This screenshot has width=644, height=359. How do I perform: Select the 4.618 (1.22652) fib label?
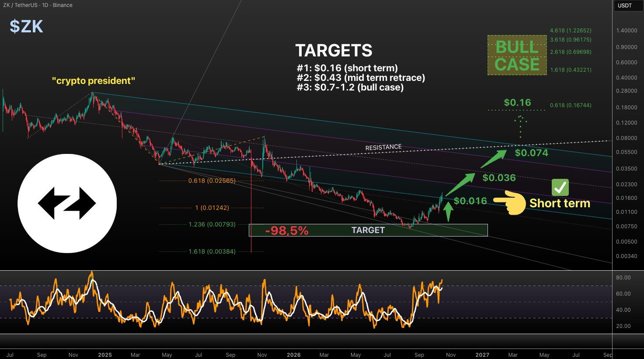[571, 31]
